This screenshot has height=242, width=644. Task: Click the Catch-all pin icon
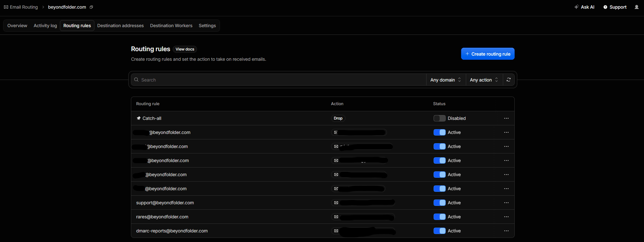coord(139,118)
